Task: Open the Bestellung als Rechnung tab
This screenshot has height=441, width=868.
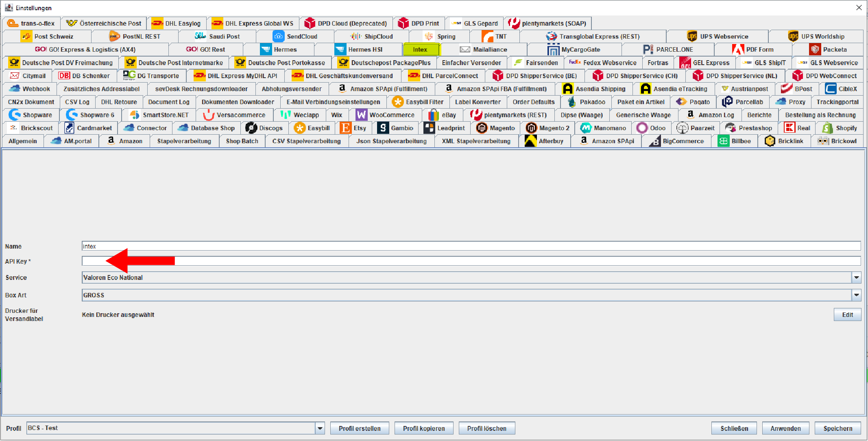Action: click(820, 115)
